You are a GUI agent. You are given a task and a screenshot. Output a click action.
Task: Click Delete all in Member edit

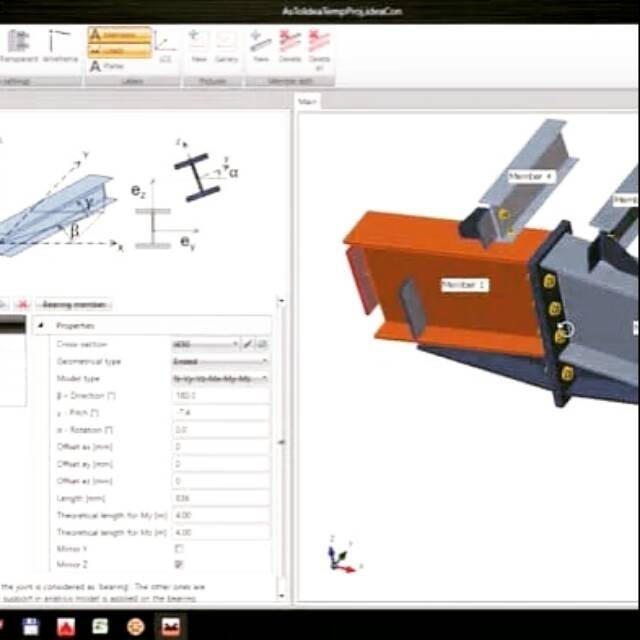[319, 50]
